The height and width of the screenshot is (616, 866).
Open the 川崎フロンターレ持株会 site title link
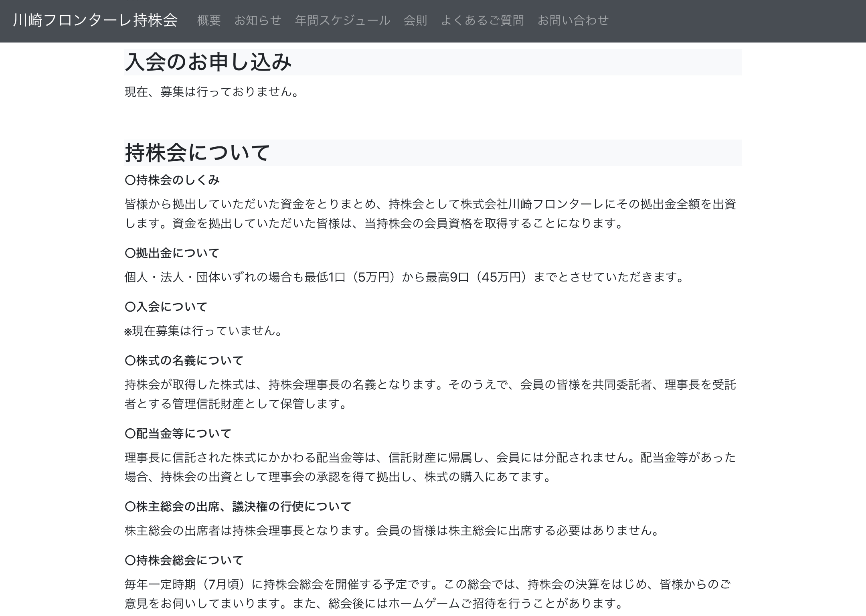click(x=95, y=20)
